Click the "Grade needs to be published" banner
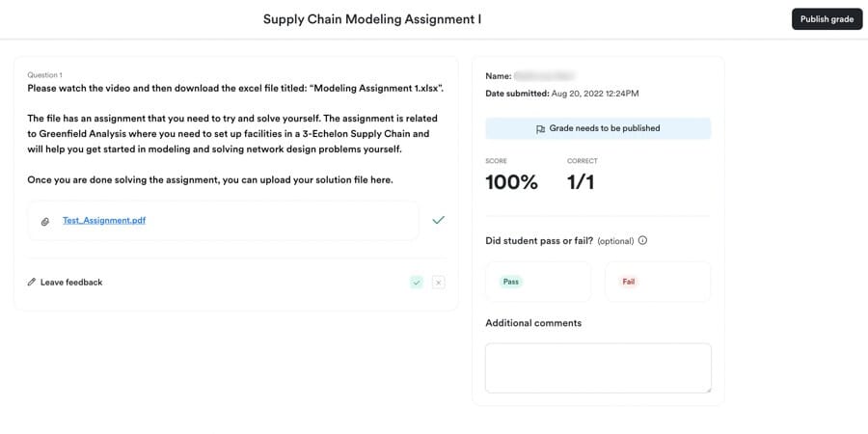Image resolution: width=868 pixels, height=434 pixels. pyautogui.click(x=598, y=128)
